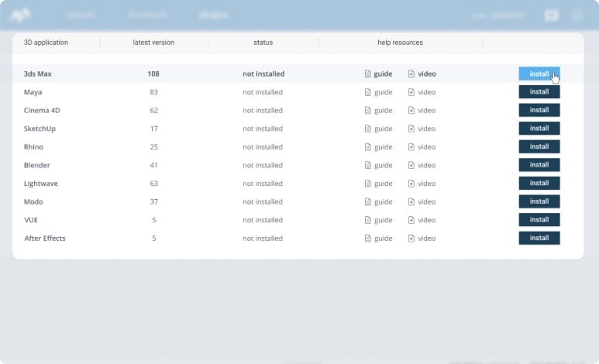The image size is (599, 364).
Task: Click version number 5 in VUE row
Action: 154,220
